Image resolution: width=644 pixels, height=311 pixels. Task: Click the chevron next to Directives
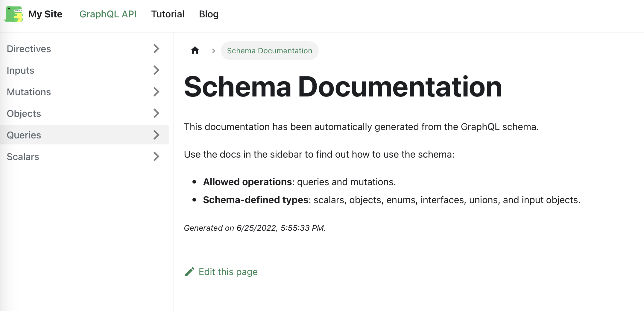coord(156,49)
